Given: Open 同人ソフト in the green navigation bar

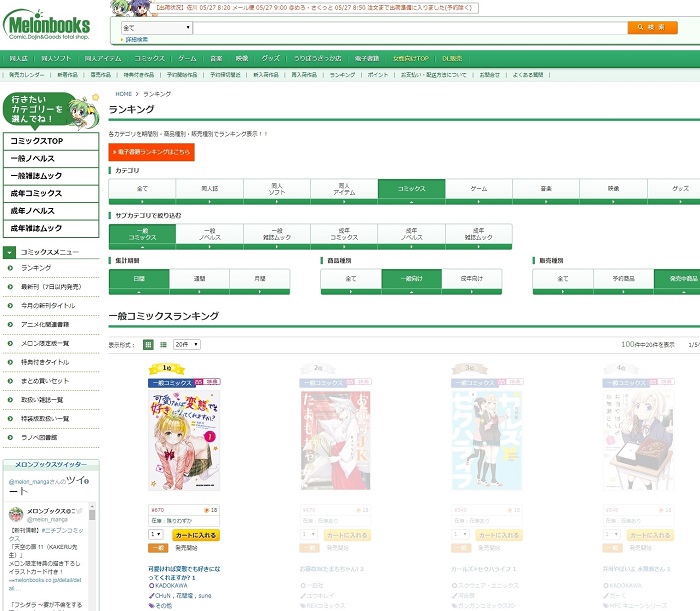Looking at the screenshot, I should [x=56, y=58].
